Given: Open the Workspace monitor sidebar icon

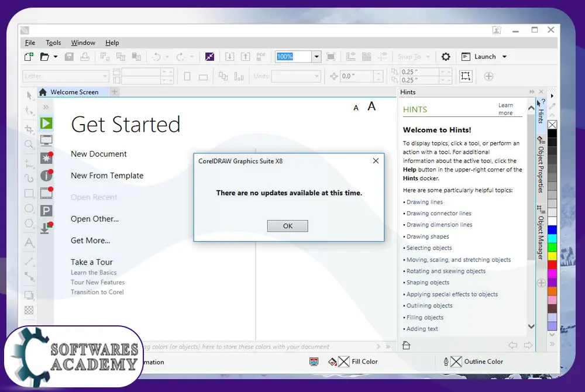Looking at the screenshot, I should coord(46,140).
